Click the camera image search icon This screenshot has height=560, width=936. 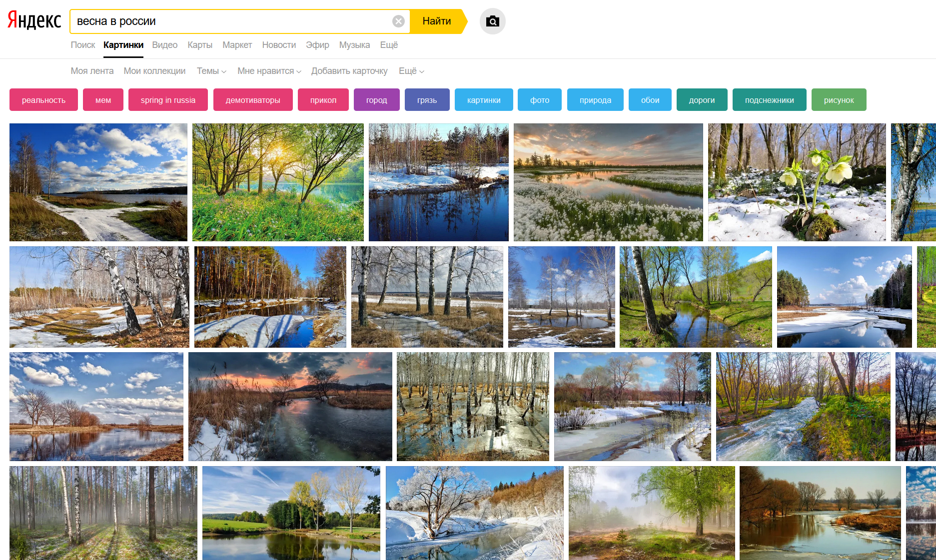492,21
